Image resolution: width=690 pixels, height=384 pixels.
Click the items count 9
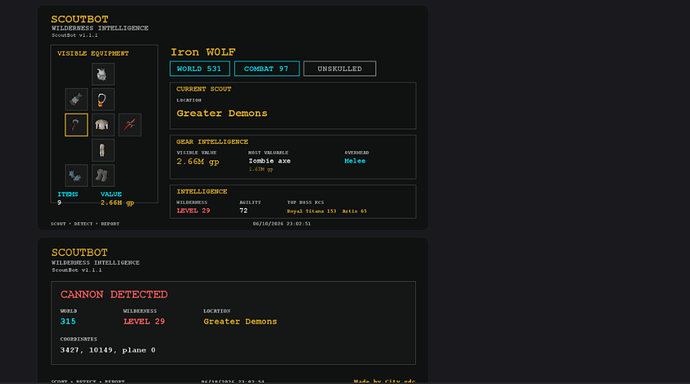point(59,203)
